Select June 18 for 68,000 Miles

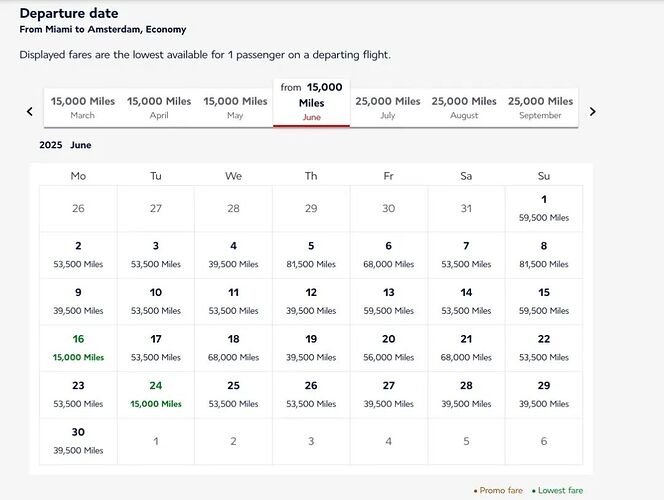click(233, 348)
